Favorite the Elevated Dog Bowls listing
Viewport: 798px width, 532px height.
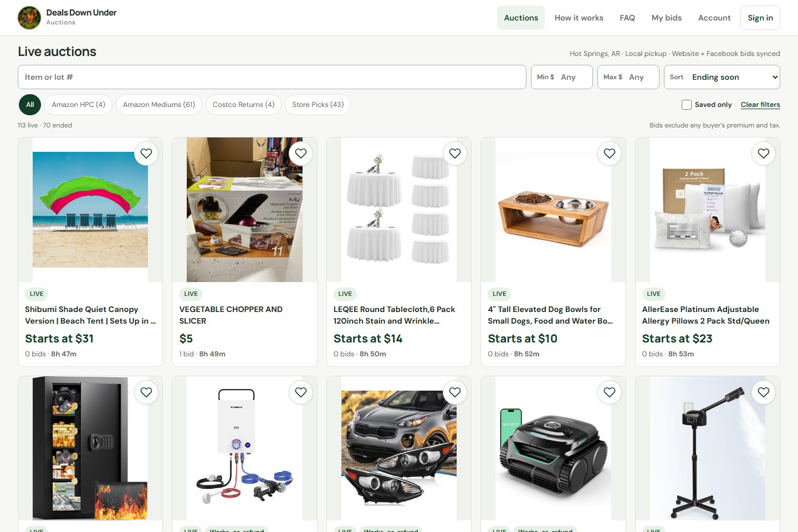click(x=610, y=154)
